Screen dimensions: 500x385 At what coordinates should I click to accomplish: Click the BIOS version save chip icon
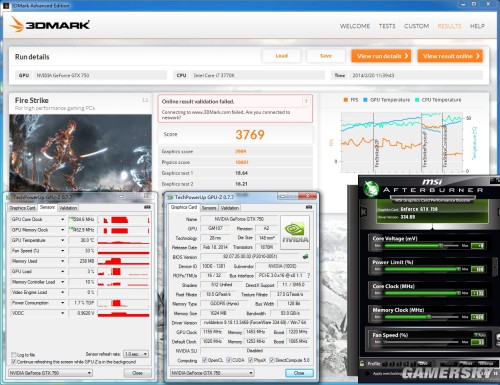coord(305,256)
